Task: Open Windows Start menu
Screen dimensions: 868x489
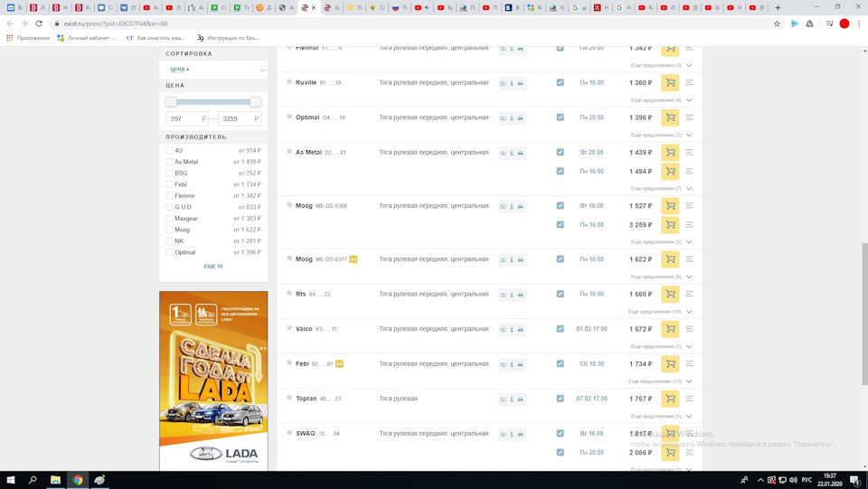Action: (11, 480)
